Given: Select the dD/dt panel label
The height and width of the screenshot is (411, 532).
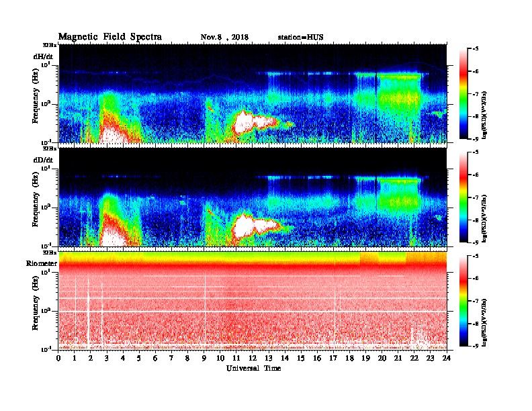Looking at the screenshot, I should coord(43,160).
